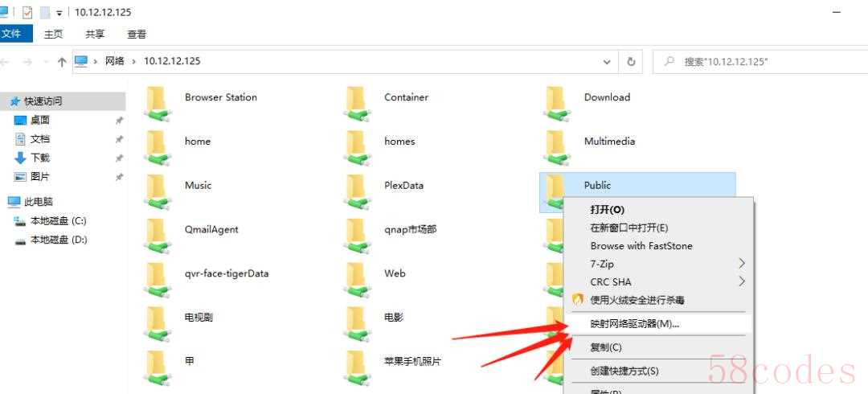Switch to the 共享 ribbon tab

click(95, 35)
